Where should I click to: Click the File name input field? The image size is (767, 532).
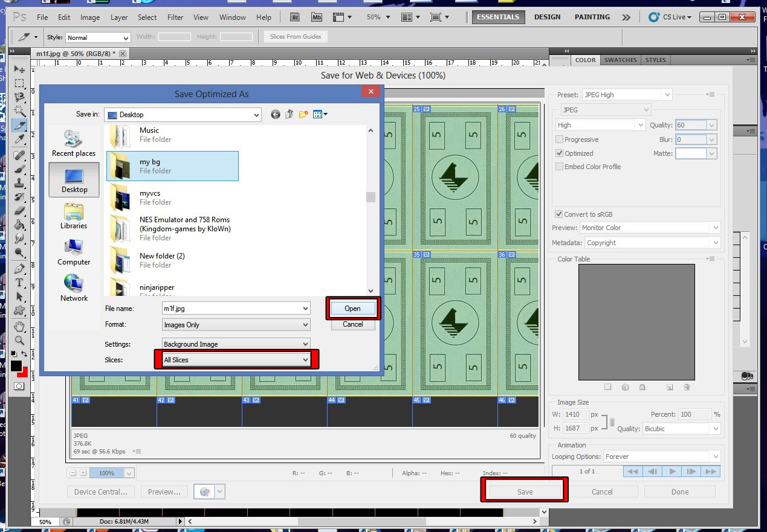tap(236, 308)
